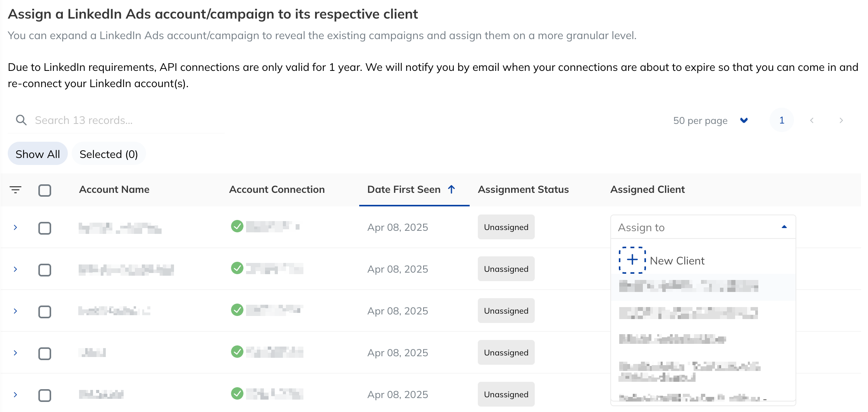Open the filter options icon
868x412 pixels.
point(15,190)
